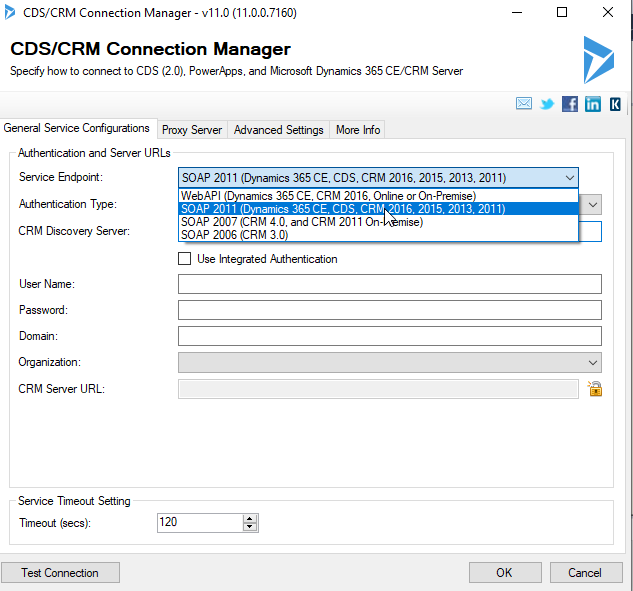Viewport: 633px width, 591px height.
Task: Click the Dynamics logo in the title bar
Action: [x=10, y=13]
